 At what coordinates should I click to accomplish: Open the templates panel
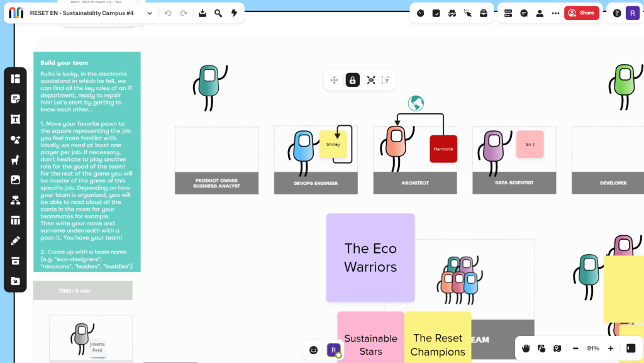tap(15, 79)
